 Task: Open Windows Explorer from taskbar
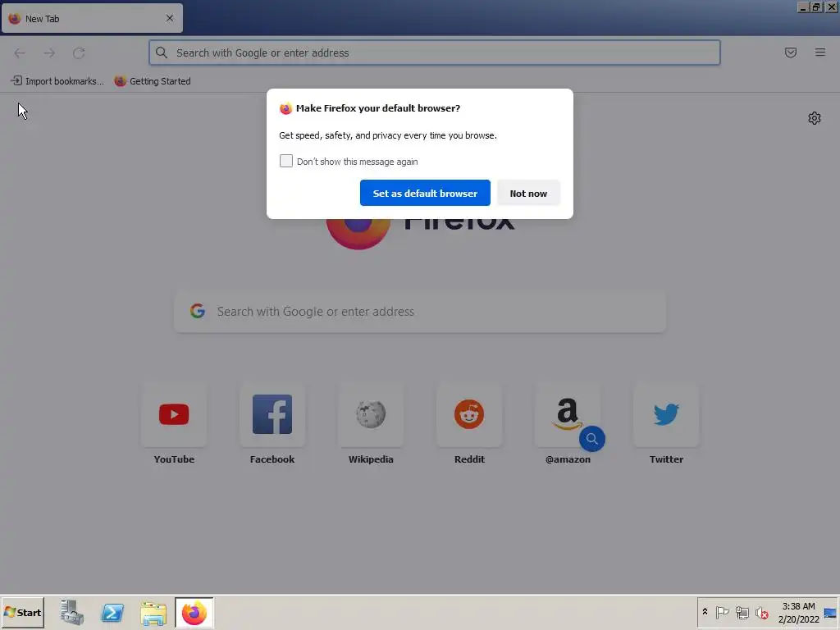coord(153,612)
